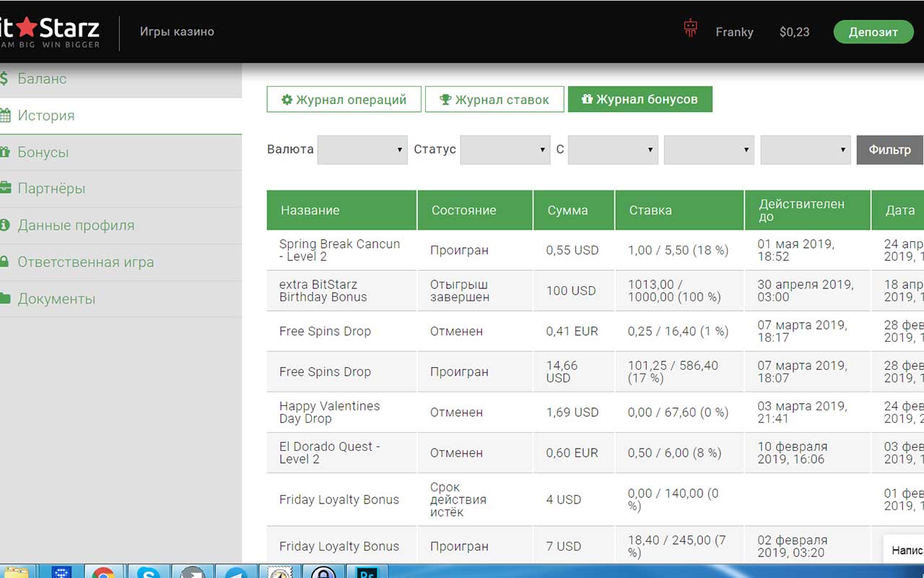
Task: Open Google Chrome from the taskbar
Action: click(103, 572)
